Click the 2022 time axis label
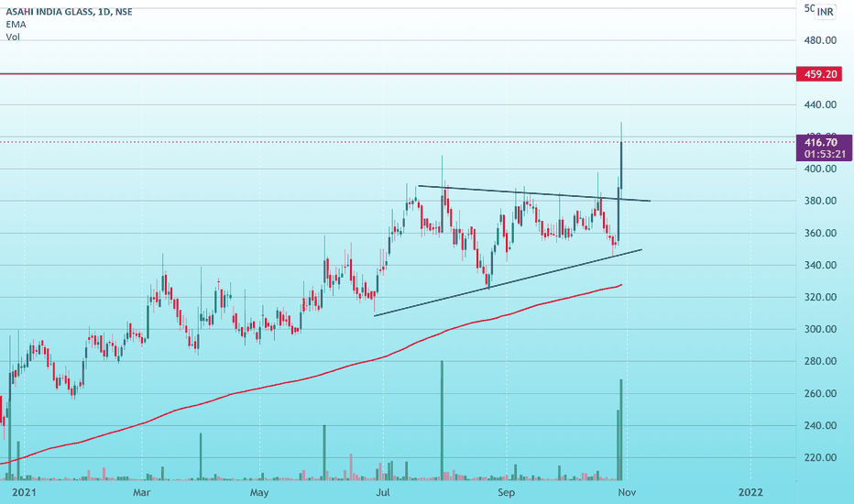 (x=750, y=493)
